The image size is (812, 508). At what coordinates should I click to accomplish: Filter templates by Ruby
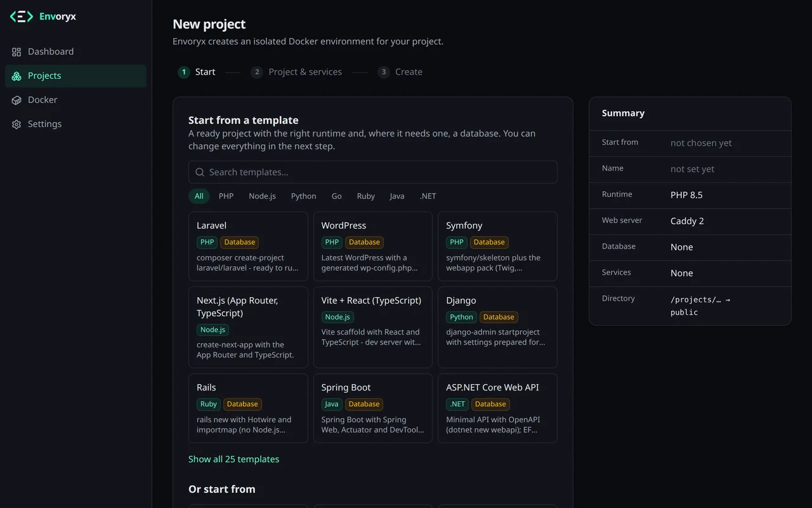366,196
